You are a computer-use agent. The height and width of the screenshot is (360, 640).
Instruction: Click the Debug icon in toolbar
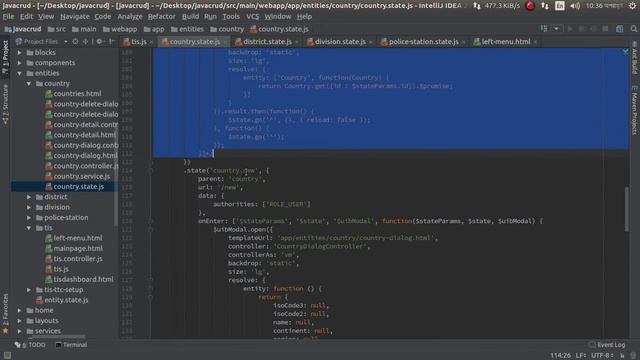582,29
